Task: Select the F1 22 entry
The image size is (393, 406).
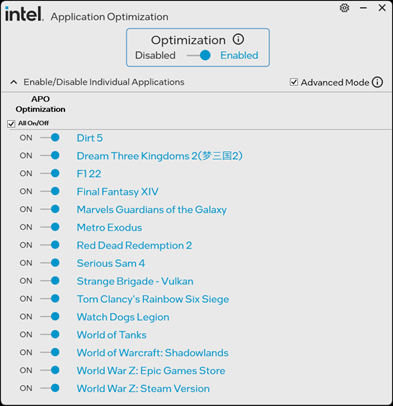Action: click(89, 174)
